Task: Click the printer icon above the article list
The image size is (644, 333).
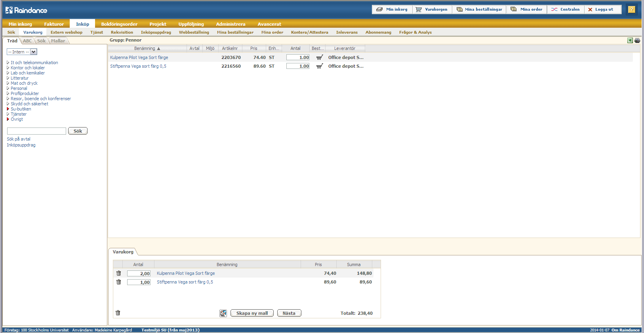Action: [x=637, y=40]
